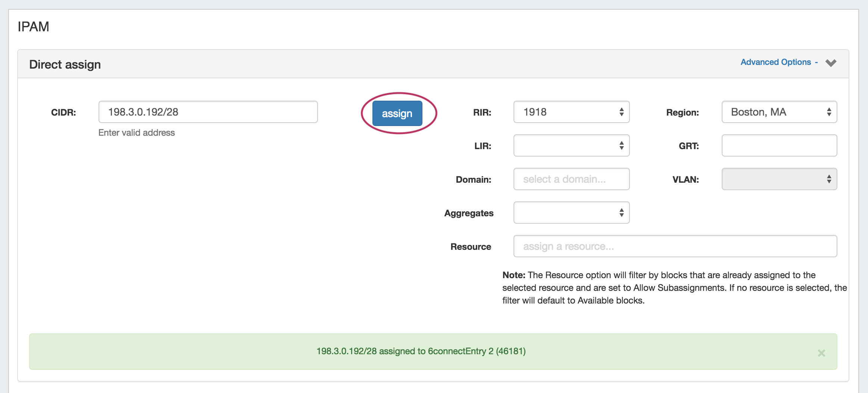The image size is (868, 393).
Task: Click the blue assign button
Action: (x=397, y=113)
